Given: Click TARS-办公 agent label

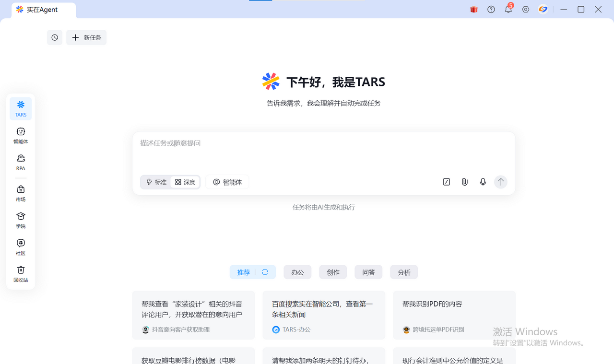Looking at the screenshot, I should pos(291,329).
